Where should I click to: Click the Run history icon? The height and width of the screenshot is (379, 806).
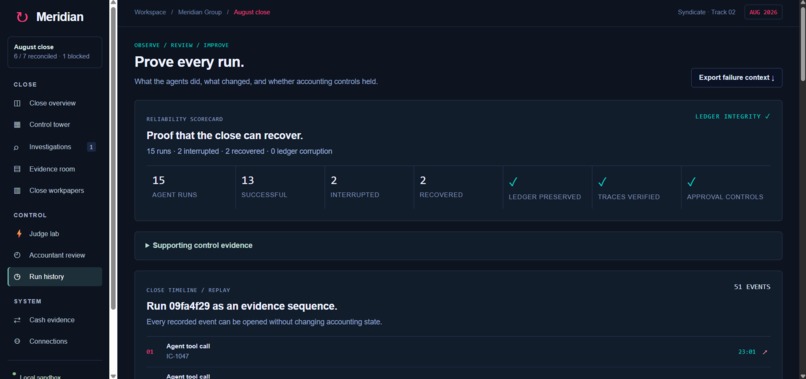pos(17,277)
